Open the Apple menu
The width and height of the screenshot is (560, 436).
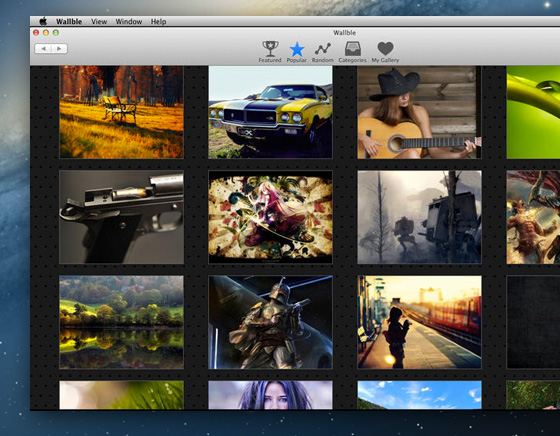point(43,21)
